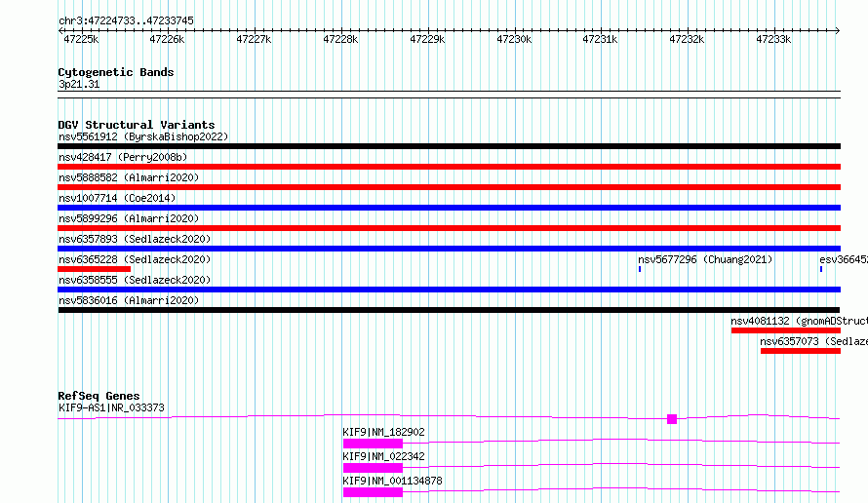Open nsv5899296 (Almarri2020) variant label
The width and height of the screenshot is (868, 503).
pyautogui.click(x=129, y=218)
